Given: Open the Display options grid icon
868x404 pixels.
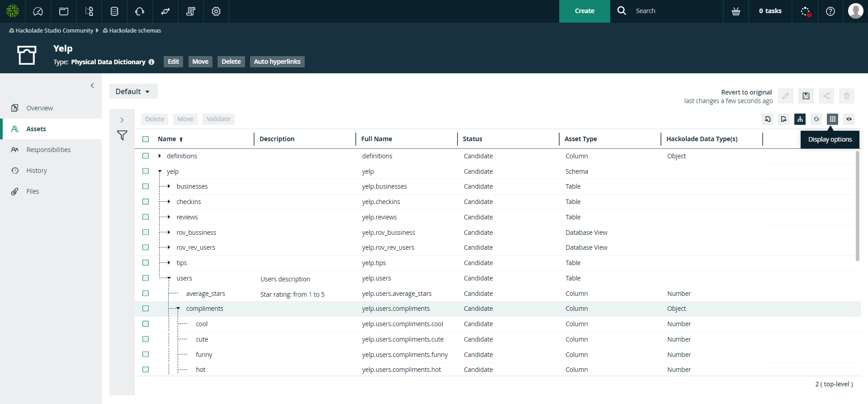Looking at the screenshot, I should coord(833,119).
